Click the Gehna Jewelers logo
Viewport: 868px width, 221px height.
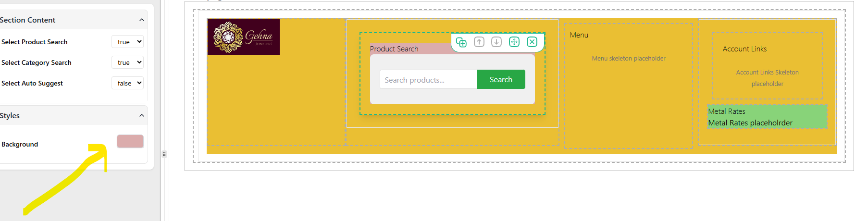[x=244, y=37]
